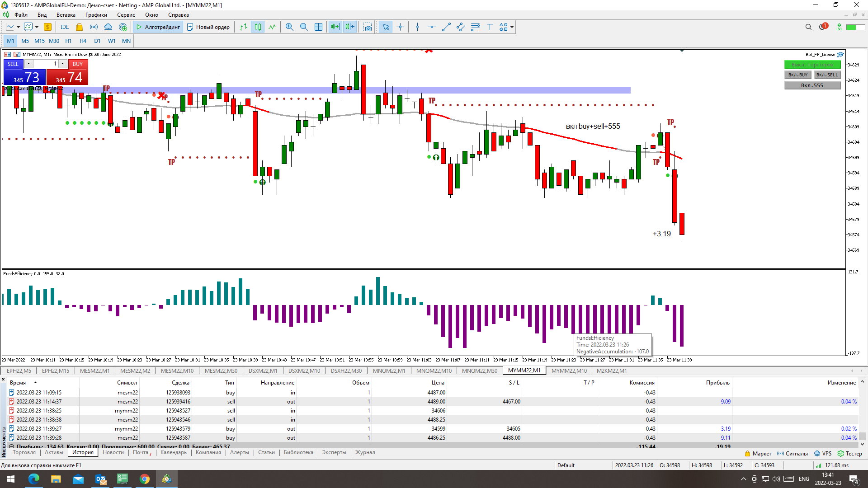Open Google Chrome from the taskbar
The image size is (868, 488).
coord(145,479)
